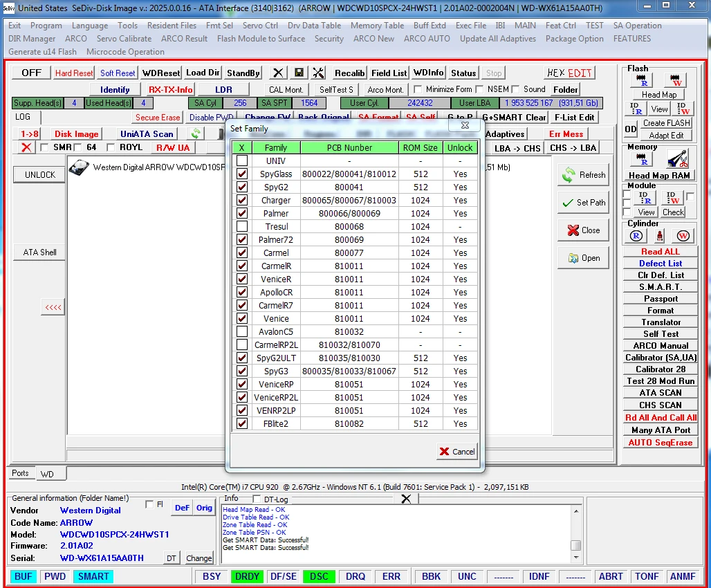The image size is (711, 588).
Task: Toggle the Fl checkbox near DeF
Action: click(149, 504)
